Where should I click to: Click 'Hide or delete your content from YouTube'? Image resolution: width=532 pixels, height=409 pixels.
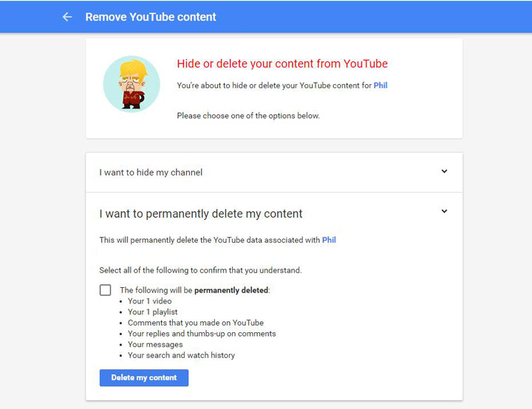(282, 63)
